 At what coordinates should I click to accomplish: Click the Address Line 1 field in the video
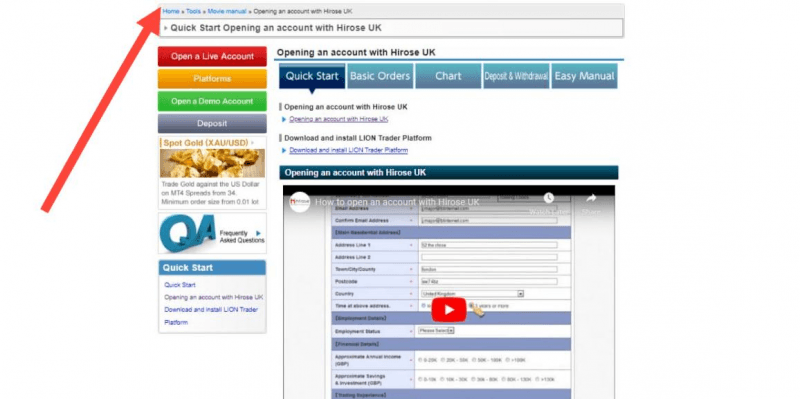(489, 245)
